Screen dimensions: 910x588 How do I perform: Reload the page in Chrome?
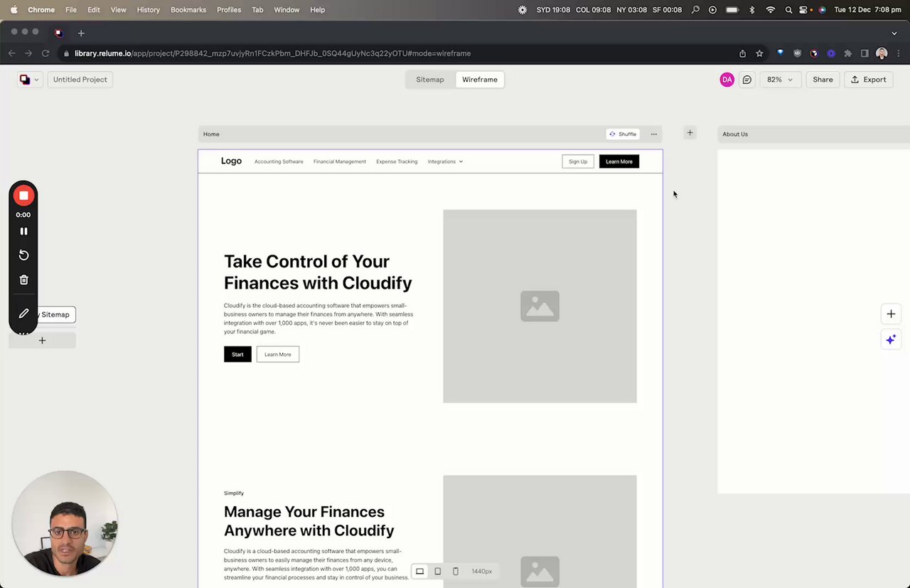45,53
